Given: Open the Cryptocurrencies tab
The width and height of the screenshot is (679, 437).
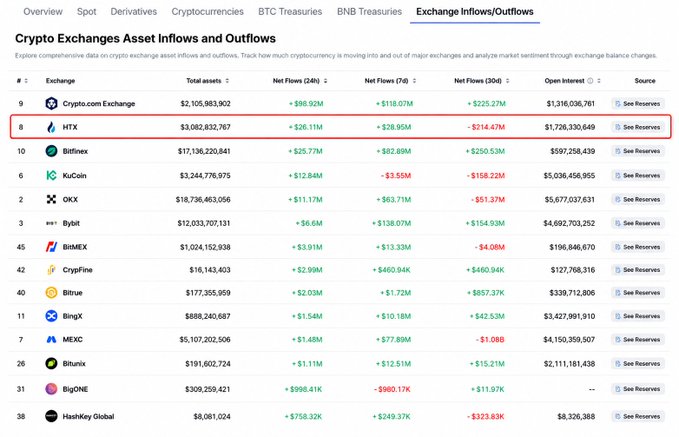Looking at the screenshot, I should click(207, 12).
